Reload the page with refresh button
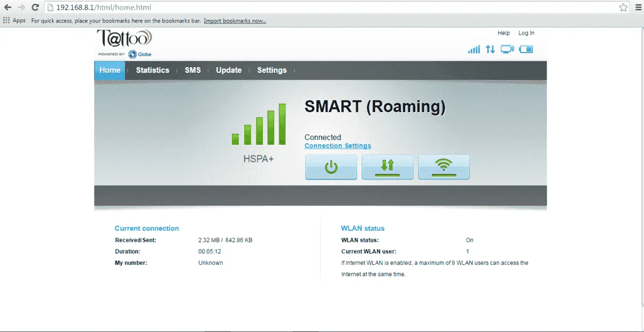 click(35, 8)
